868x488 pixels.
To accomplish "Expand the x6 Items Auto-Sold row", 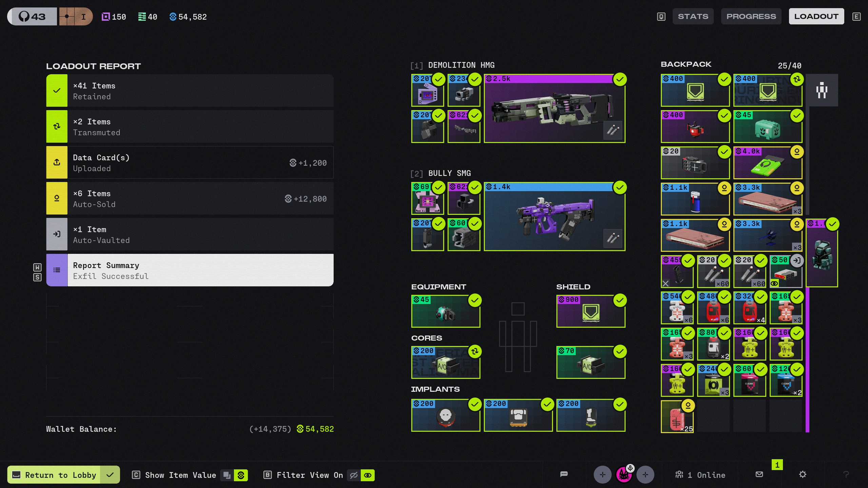I will point(190,199).
